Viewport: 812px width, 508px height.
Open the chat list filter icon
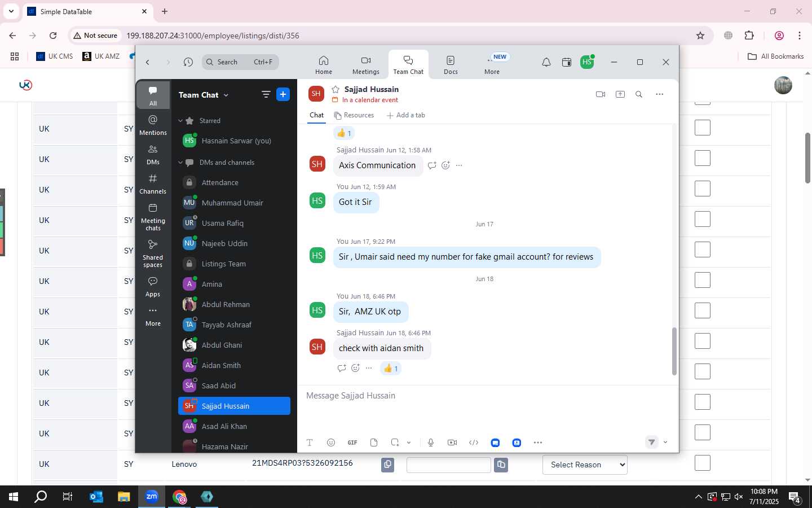[x=266, y=95]
